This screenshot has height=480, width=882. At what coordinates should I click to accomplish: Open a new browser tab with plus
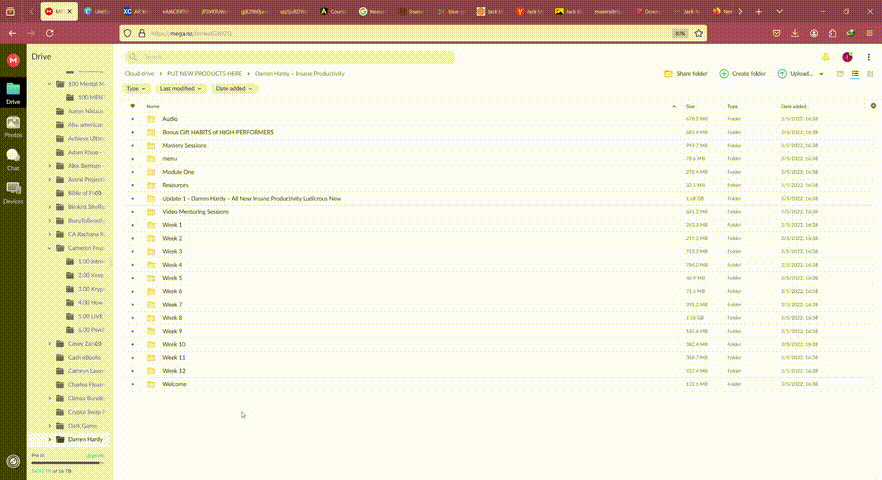point(758,11)
